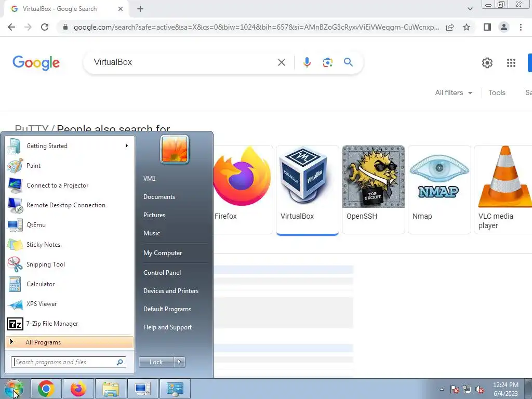This screenshot has height=399, width=532.
Task: Bookmark this page with the star icon
Action: (467, 27)
